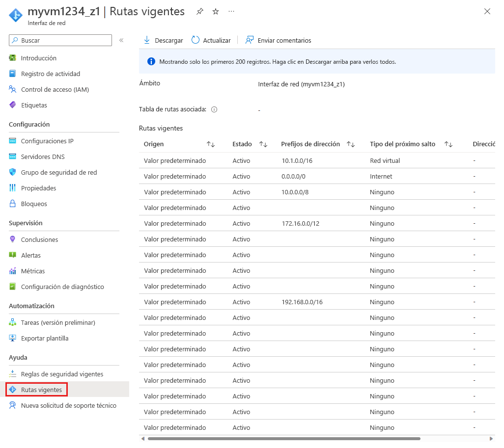Screen dimensions: 504x448
Task: Click inside the Buscar search field
Action: tap(60, 40)
